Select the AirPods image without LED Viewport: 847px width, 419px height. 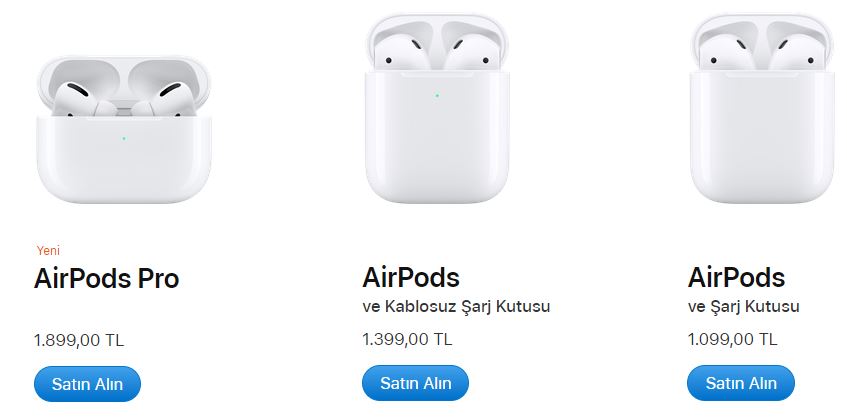coord(762,109)
